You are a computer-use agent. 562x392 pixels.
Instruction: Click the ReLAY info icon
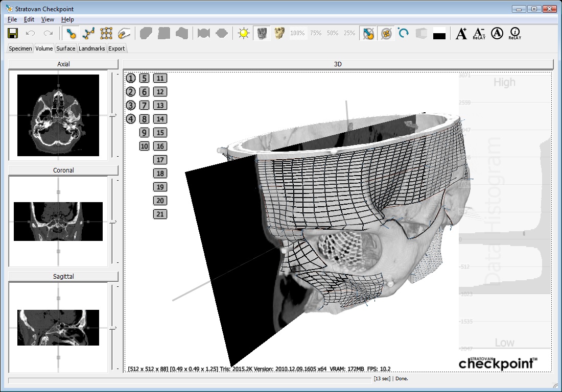pos(514,34)
